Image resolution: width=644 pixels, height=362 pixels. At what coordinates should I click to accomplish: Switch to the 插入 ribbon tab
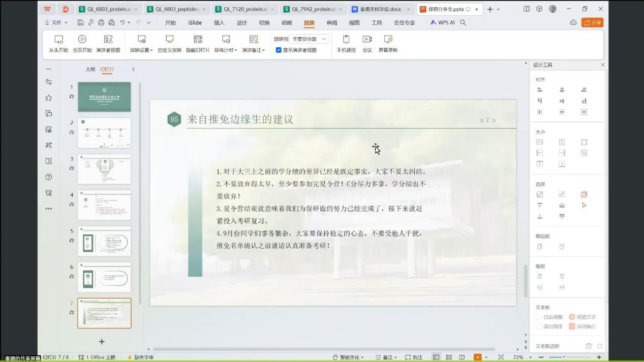point(219,23)
